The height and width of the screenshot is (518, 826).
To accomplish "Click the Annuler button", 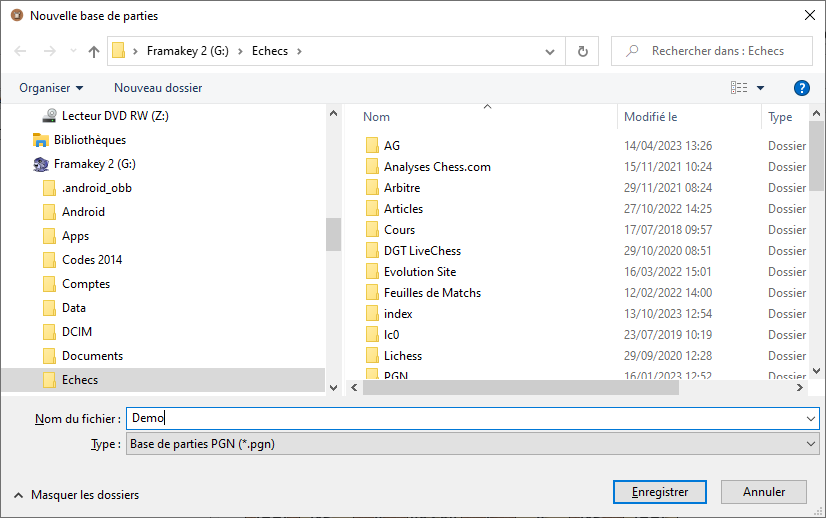I will click(764, 492).
